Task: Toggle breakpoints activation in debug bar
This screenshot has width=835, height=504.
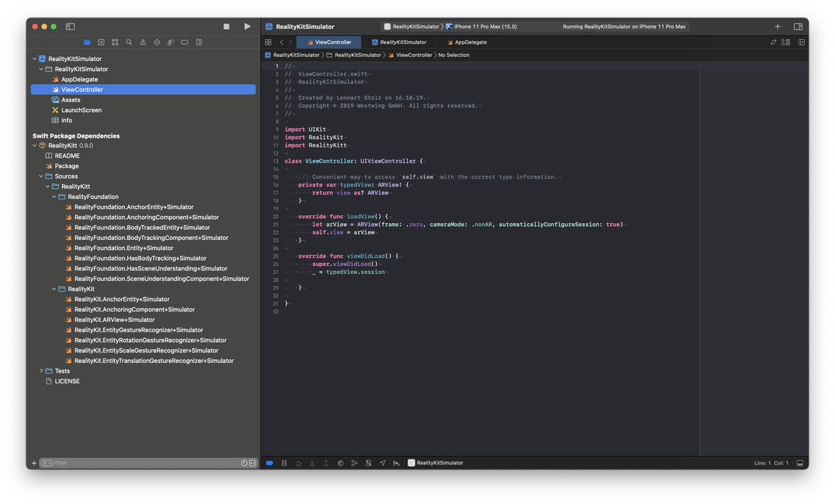Action: [x=269, y=463]
